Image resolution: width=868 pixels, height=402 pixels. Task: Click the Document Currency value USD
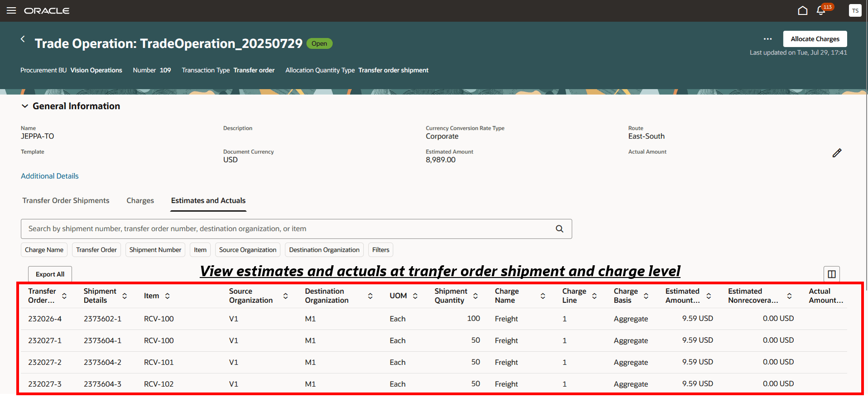(230, 160)
